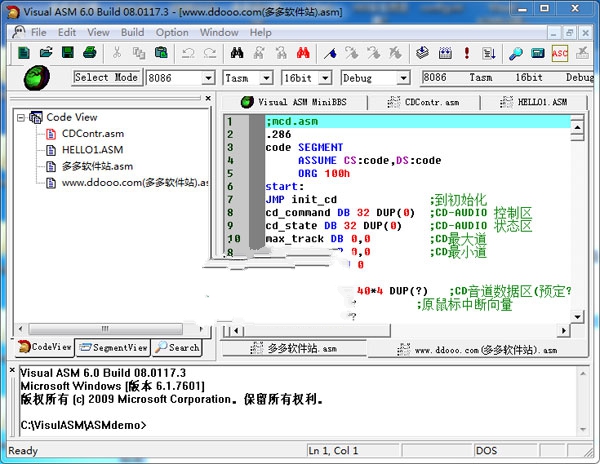Click the magnifying glass toolbar icon
This screenshot has width=600, height=464.
point(516,53)
